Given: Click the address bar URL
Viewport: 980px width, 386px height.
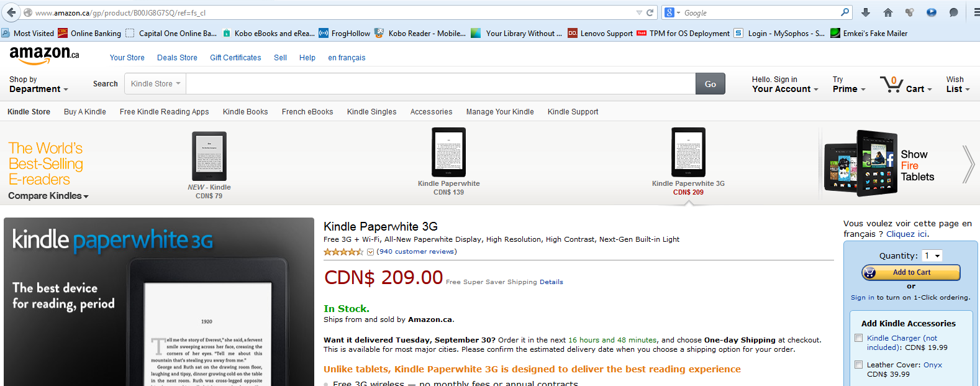Looking at the screenshot, I should pyautogui.click(x=120, y=12).
